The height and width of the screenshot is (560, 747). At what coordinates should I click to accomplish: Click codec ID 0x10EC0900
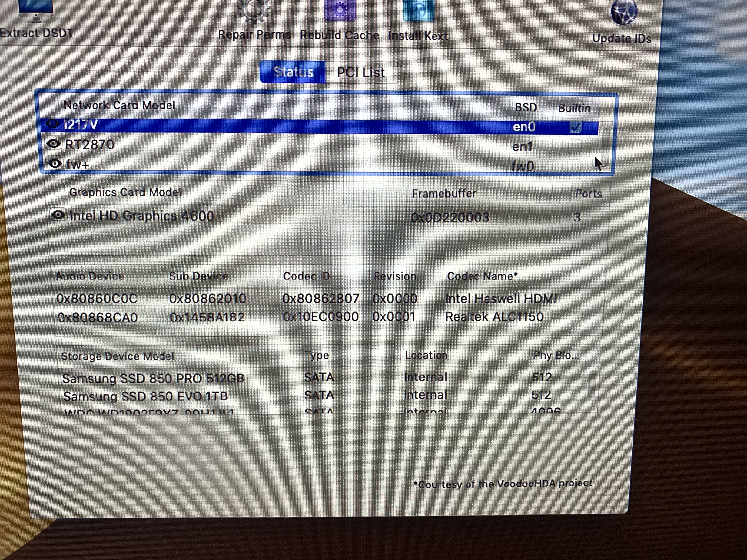[321, 317]
